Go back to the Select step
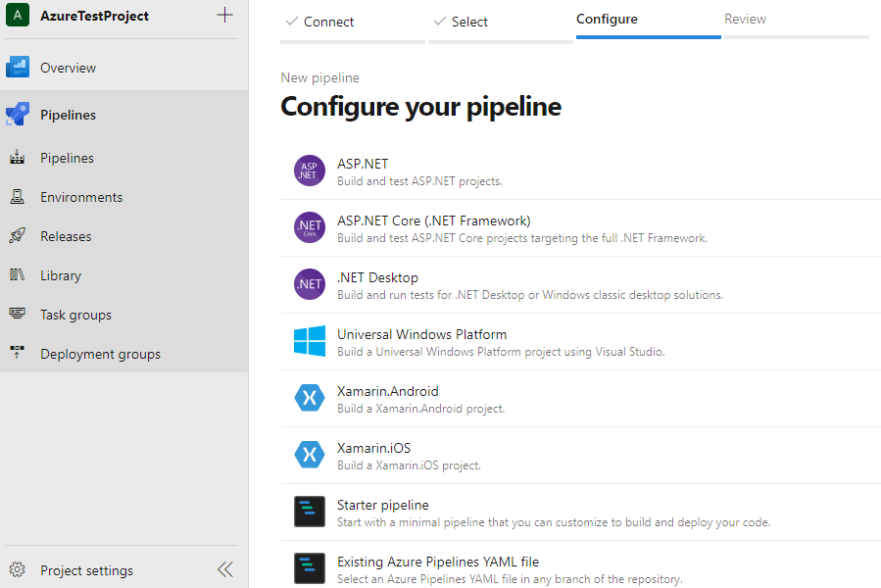Image resolution: width=881 pixels, height=588 pixels. point(500,22)
